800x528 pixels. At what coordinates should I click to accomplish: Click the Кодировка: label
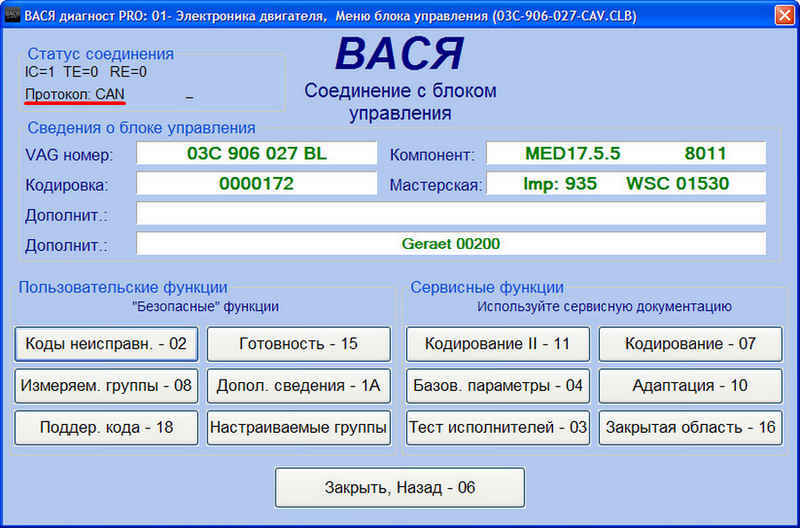(67, 185)
